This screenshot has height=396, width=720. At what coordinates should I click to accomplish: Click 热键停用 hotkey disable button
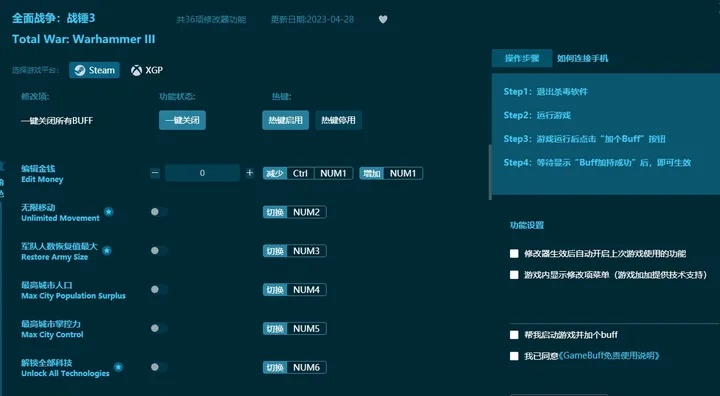tap(338, 120)
